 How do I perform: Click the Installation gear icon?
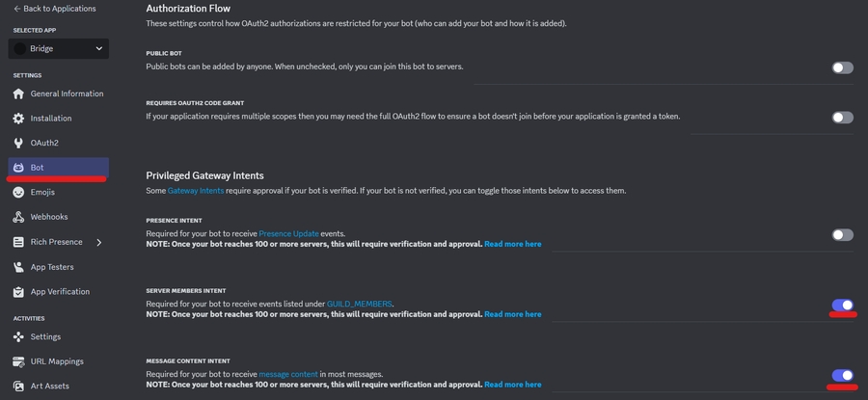pos(18,119)
